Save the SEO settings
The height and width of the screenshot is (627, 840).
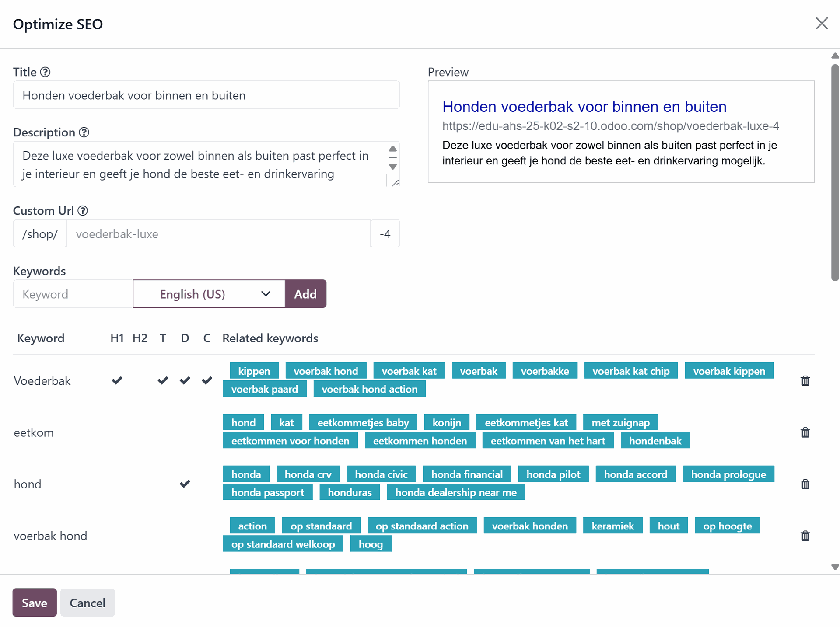coord(35,603)
